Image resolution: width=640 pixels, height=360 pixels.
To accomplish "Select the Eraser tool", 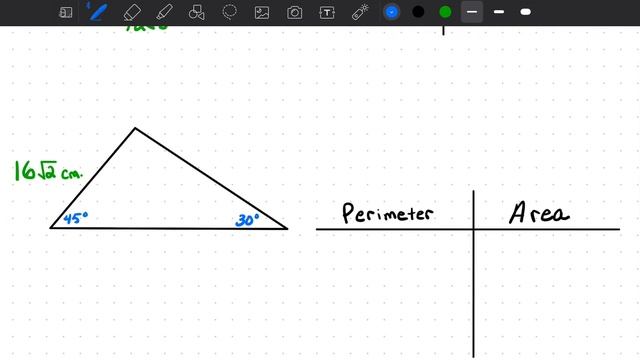I will [131, 12].
